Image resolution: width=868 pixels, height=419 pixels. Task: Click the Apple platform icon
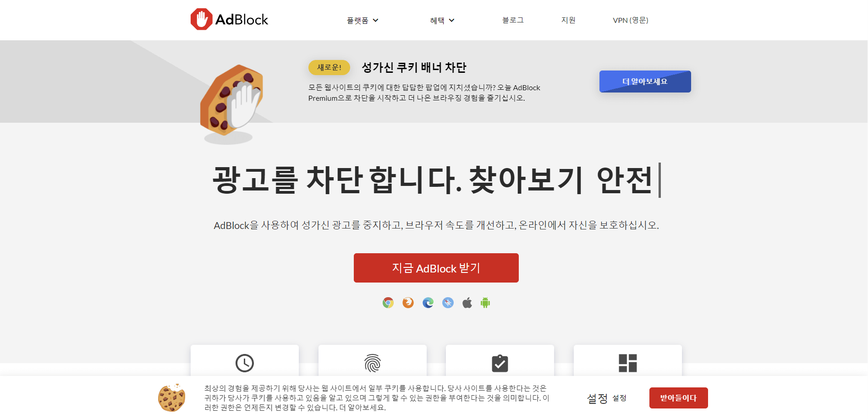pyautogui.click(x=467, y=303)
